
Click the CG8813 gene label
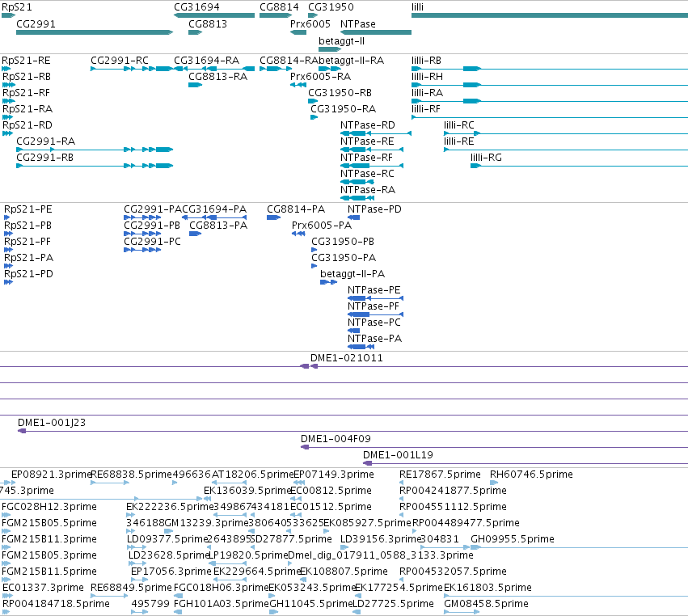208,23
